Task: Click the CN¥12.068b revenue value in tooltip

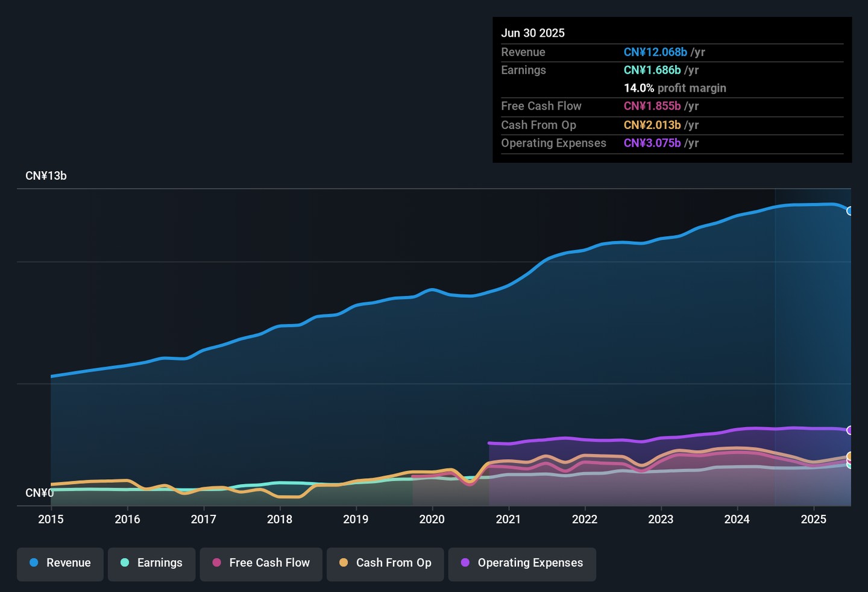Action: coord(655,52)
